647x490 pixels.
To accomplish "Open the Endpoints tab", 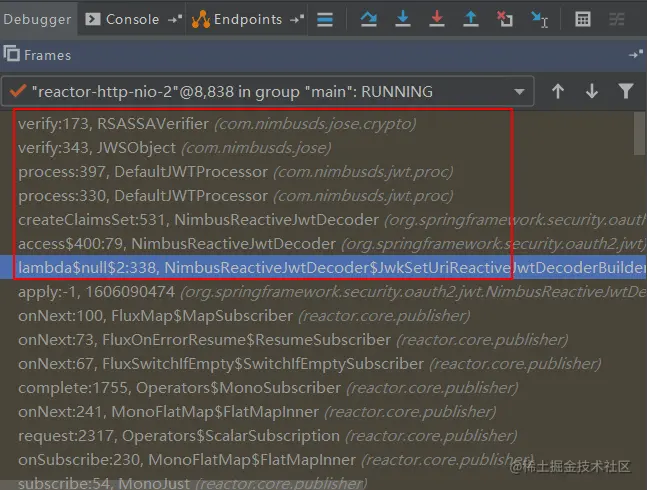I will 248,19.
